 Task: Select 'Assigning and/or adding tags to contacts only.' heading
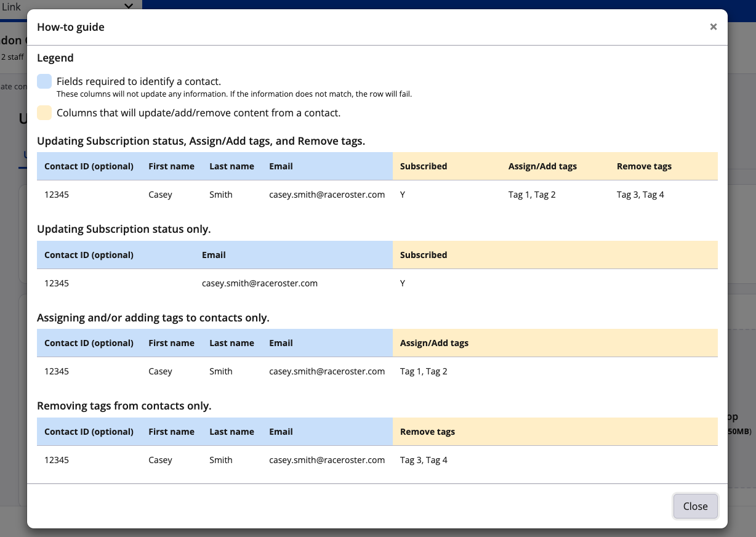pos(153,318)
